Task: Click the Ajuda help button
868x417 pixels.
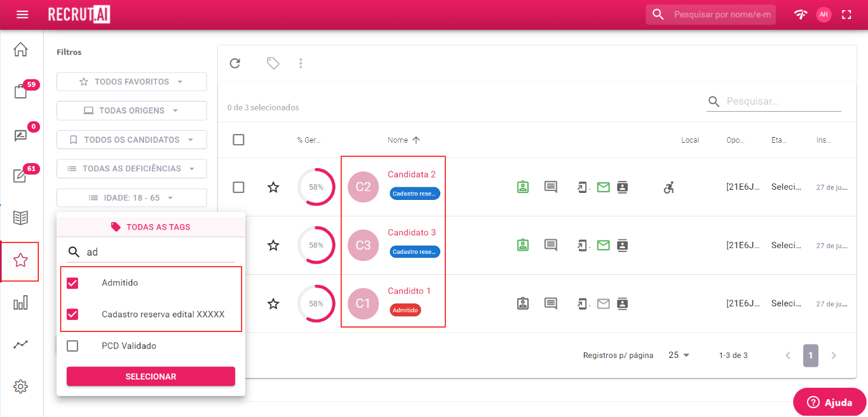Action: (829, 402)
